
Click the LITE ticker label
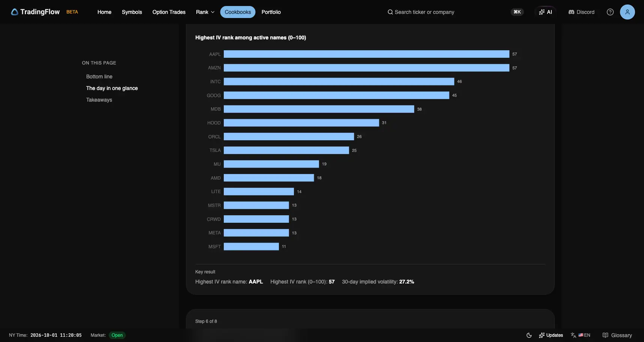(x=216, y=192)
